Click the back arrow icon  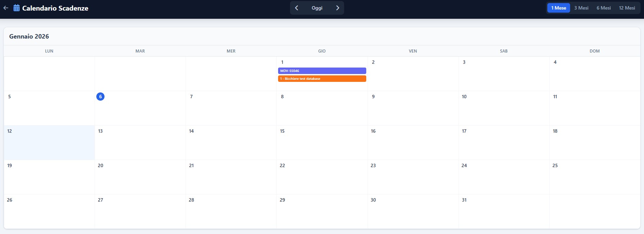(6, 8)
